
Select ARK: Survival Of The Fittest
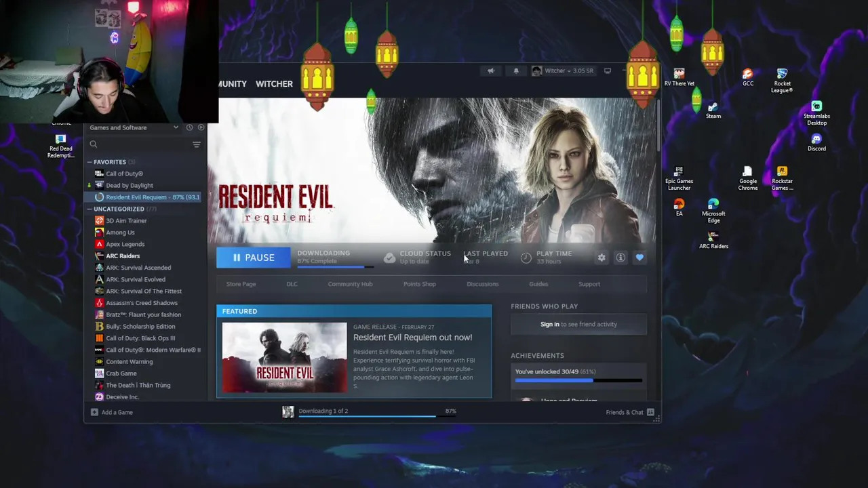click(144, 291)
